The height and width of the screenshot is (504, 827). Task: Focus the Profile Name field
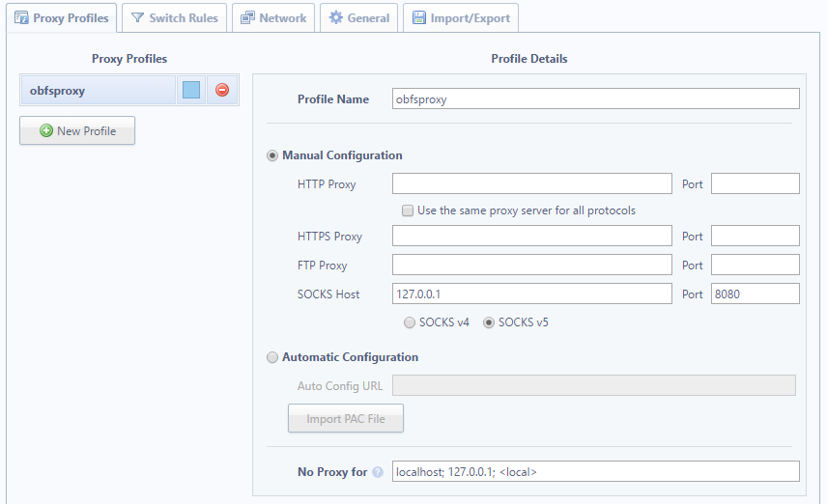595,98
